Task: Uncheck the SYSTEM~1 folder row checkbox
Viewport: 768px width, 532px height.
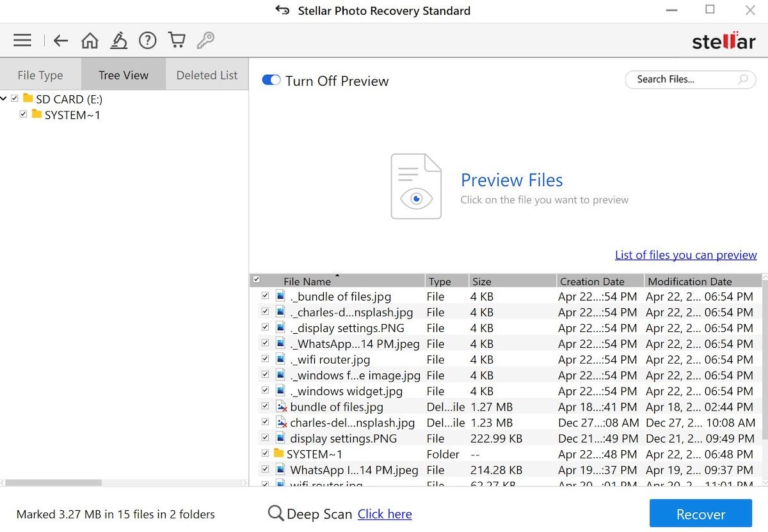Action: pos(265,454)
